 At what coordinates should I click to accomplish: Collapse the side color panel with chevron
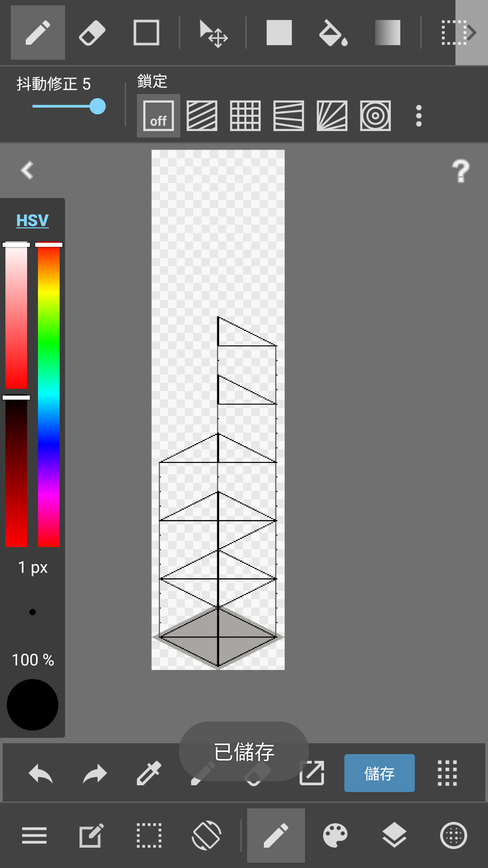pos(27,170)
